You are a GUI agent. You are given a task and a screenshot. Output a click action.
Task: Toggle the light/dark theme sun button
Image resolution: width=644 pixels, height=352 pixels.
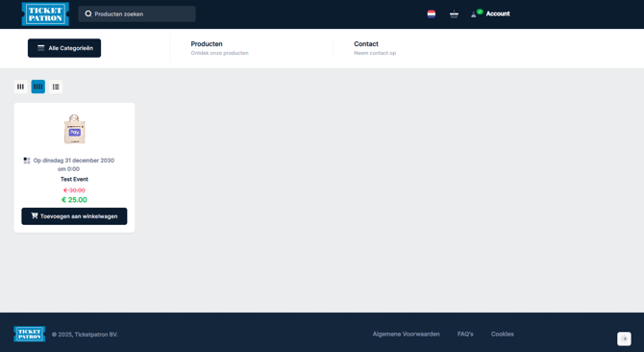624,339
